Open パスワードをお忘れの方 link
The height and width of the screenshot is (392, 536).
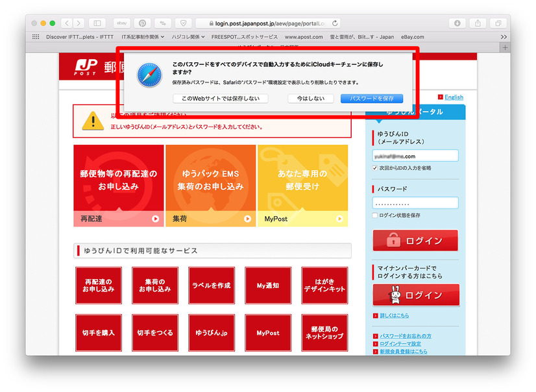click(406, 336)
